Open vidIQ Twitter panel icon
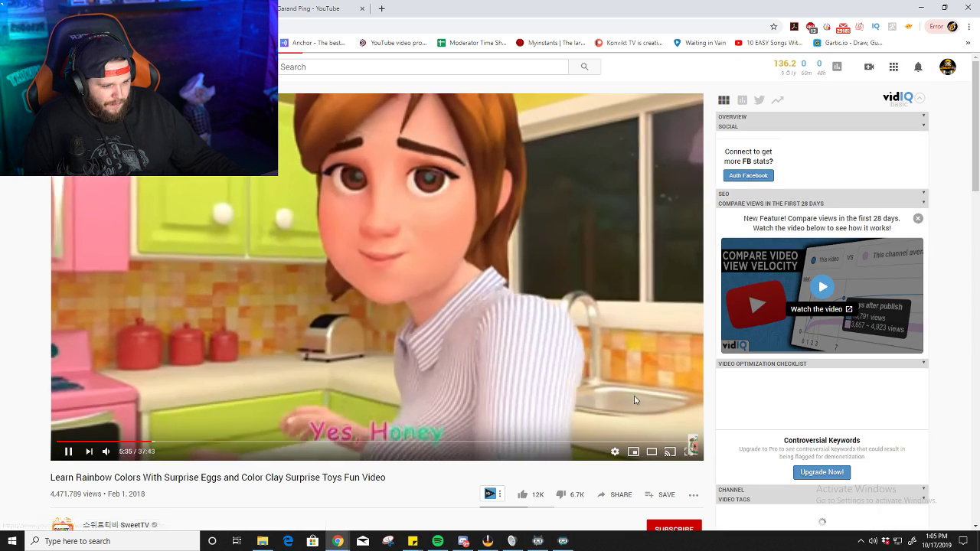 [x=759, y=99]
